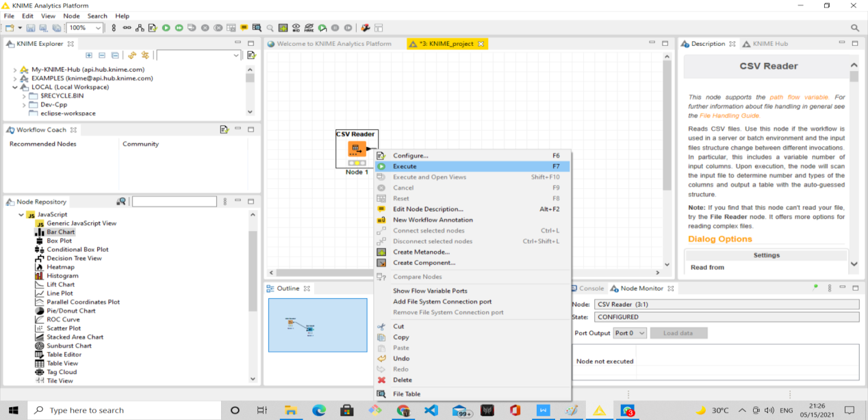Select Heatmap node in Node Repository

tap(61, 267)
